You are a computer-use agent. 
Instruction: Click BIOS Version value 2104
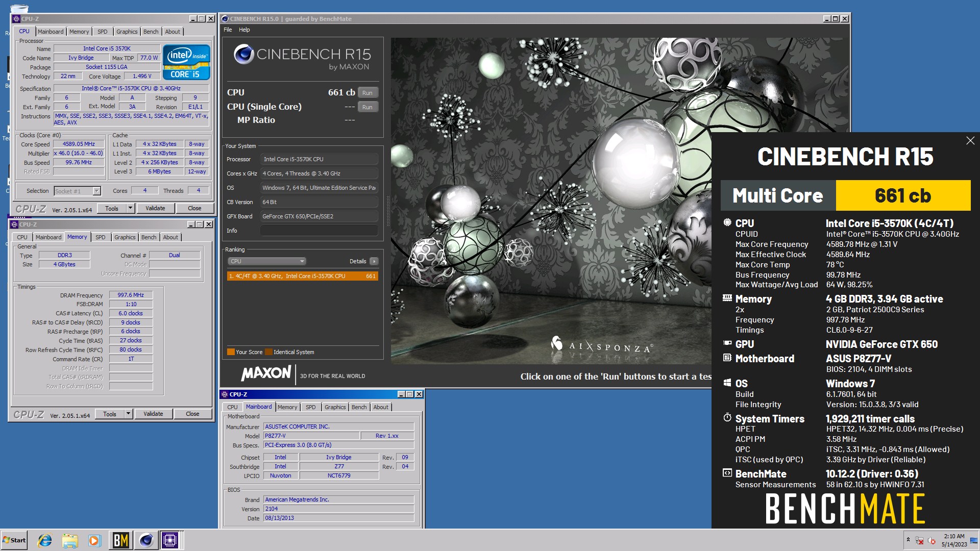[x=339, y=509]
